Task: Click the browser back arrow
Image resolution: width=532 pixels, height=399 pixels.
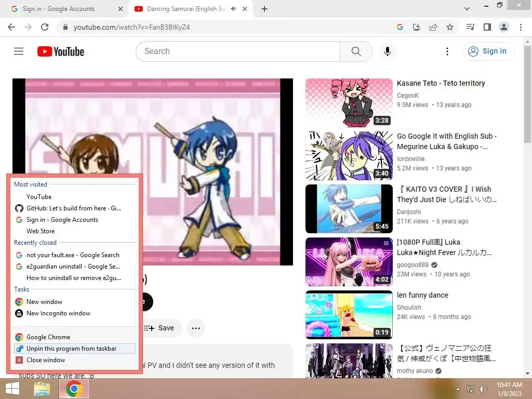Action: (x=11, y=27)
